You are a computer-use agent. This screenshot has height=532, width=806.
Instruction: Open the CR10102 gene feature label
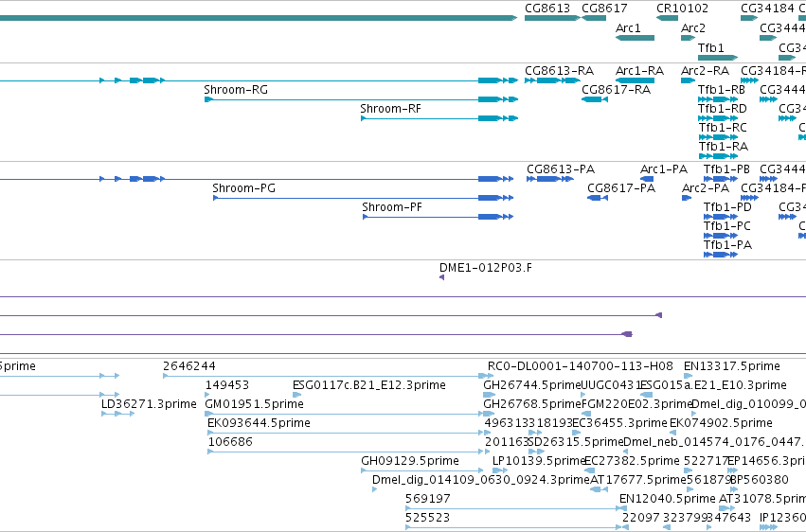coord(682,9)
